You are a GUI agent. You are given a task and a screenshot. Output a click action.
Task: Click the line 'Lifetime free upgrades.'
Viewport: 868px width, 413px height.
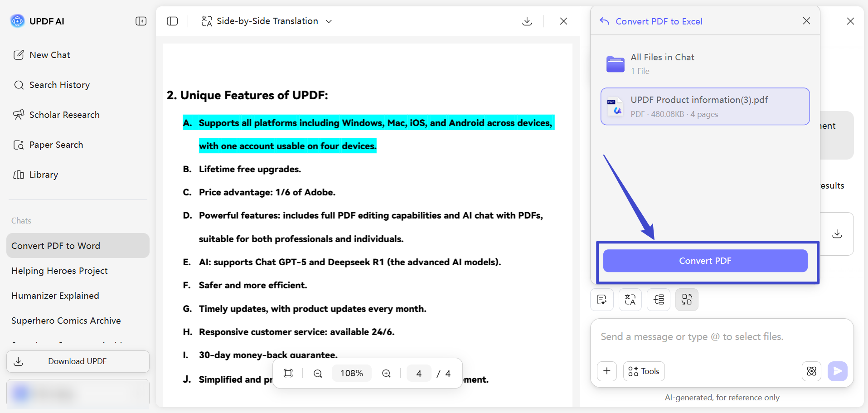coord(250,169)
